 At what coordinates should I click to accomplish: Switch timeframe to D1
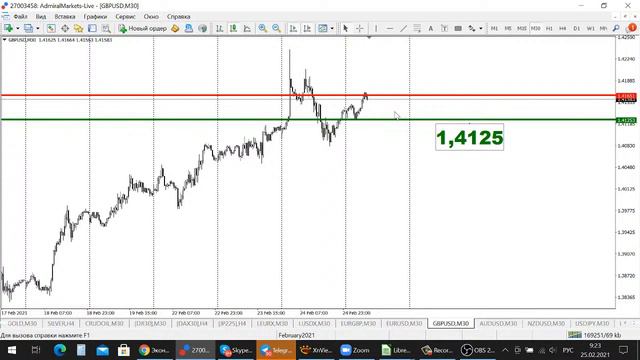click(x=576, y=28)
